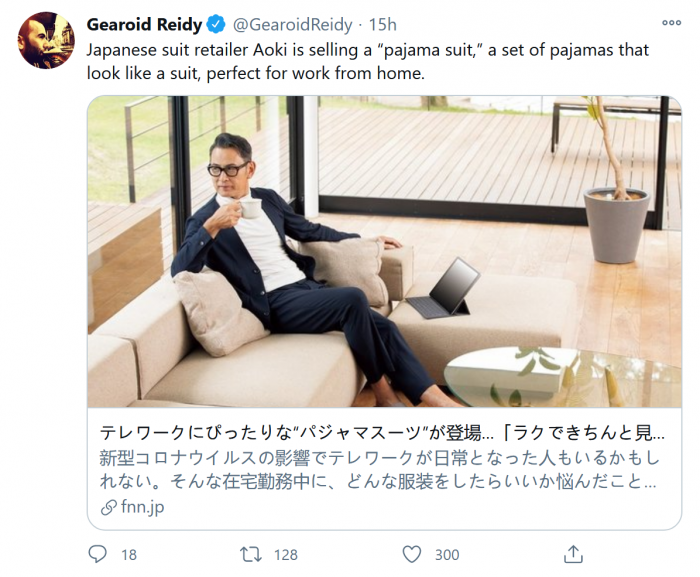Click the like count 300
Image resolution: width=700 pixels, height=577 pixels.
pos(447,555)
